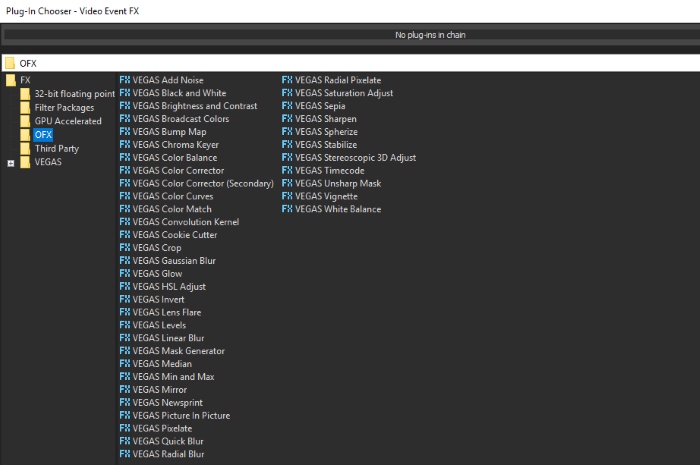Select VEGAS Spherize plug-in
This screenshot has height=465, width=700.
320,132
